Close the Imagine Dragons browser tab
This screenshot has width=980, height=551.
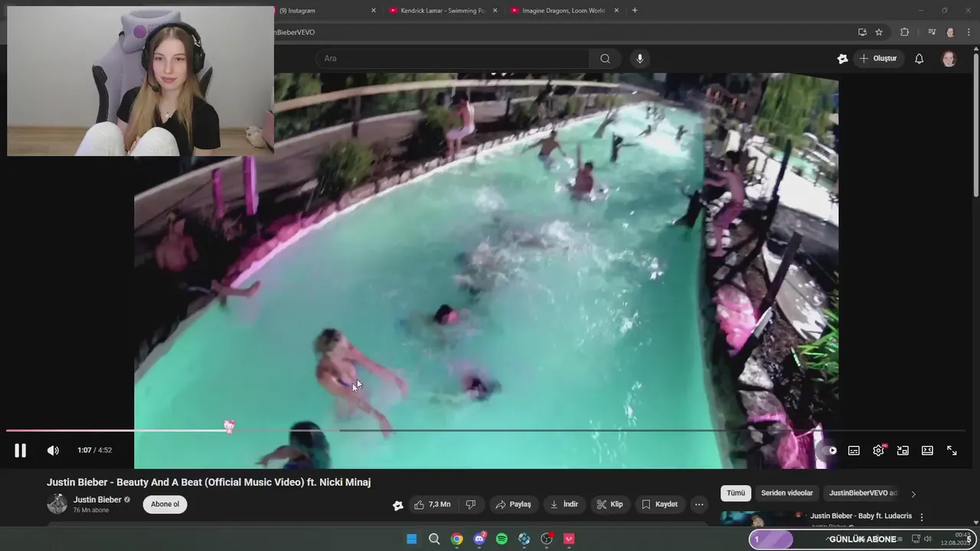616,11
